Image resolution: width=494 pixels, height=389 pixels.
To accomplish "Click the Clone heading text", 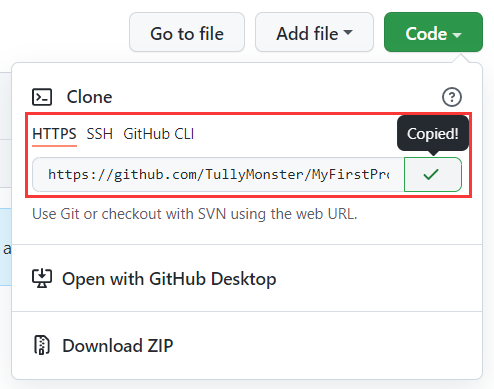I will coord(89,97).
